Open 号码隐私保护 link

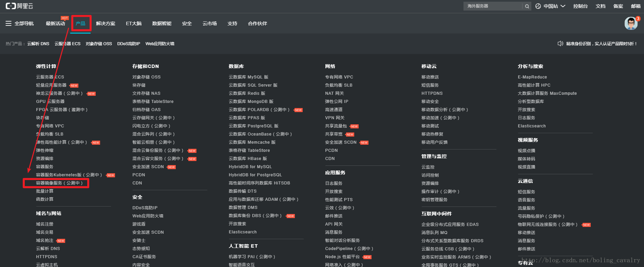pos(541,216)
